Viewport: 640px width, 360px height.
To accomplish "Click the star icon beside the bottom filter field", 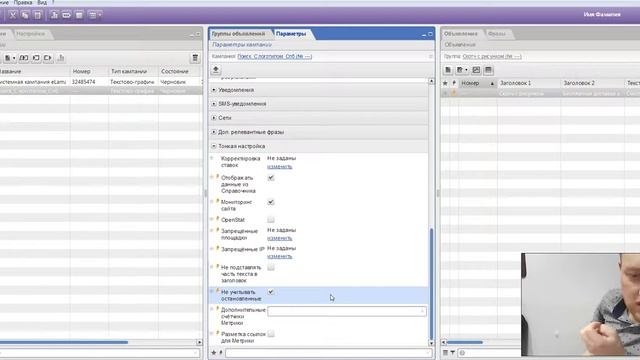I will click(213, 353).
